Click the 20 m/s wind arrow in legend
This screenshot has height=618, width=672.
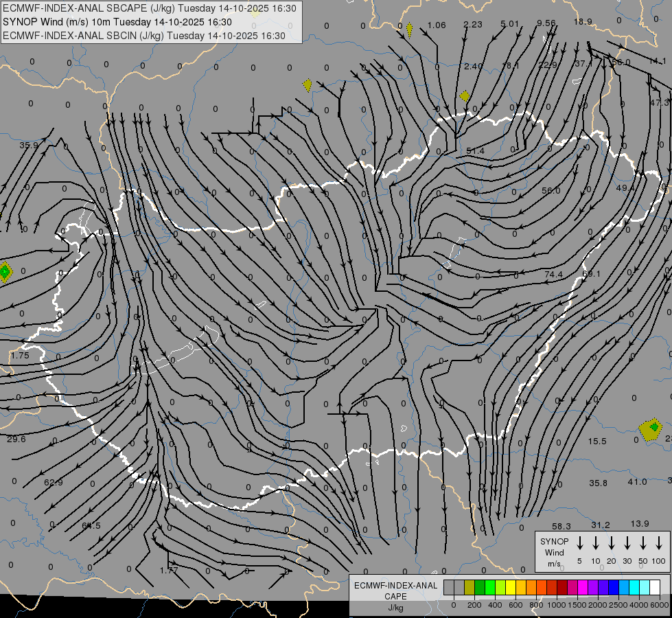pos(612,543)
